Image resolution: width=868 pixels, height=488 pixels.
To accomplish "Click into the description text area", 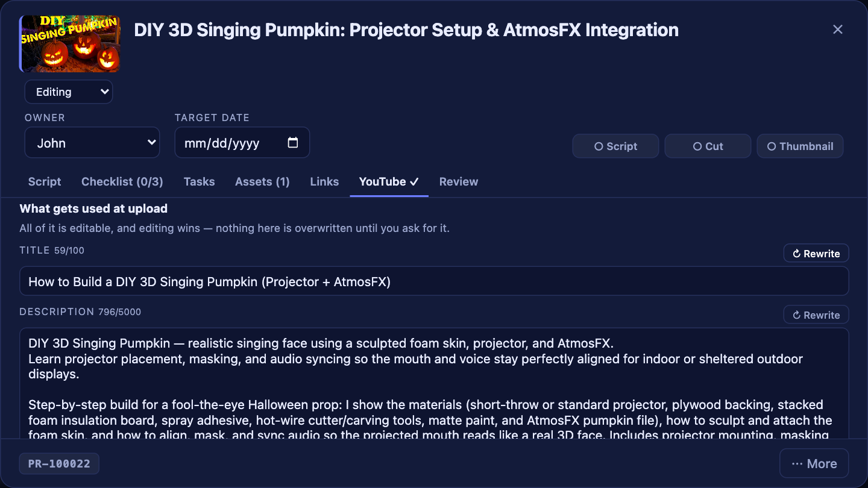I will 434,383.
